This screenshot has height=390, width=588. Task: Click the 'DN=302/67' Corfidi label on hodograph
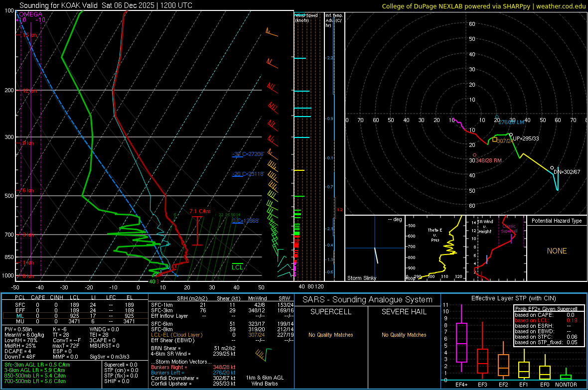[x=567, y=172]
